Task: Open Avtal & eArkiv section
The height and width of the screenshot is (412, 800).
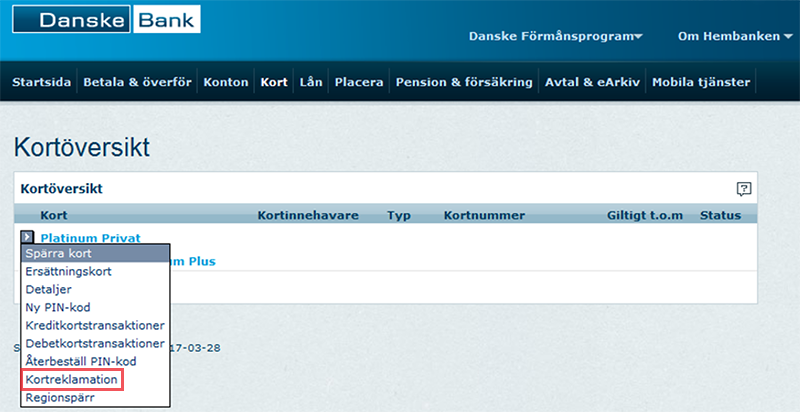Action: tap(592, 82)
